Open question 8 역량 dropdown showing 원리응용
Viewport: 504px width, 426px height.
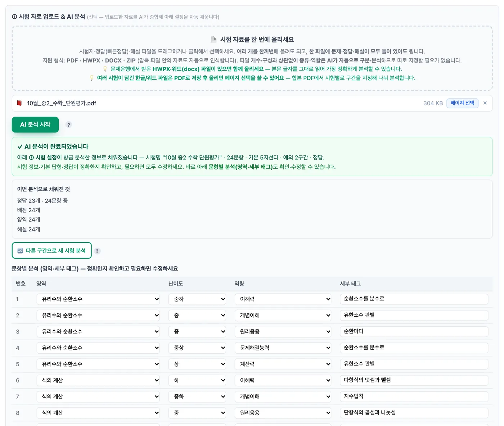point(283,413)
